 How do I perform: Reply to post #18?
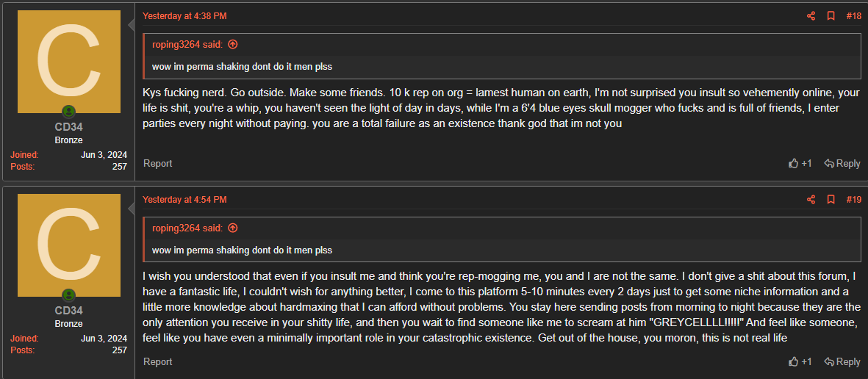pyautogui.click(x=842, y=163)
